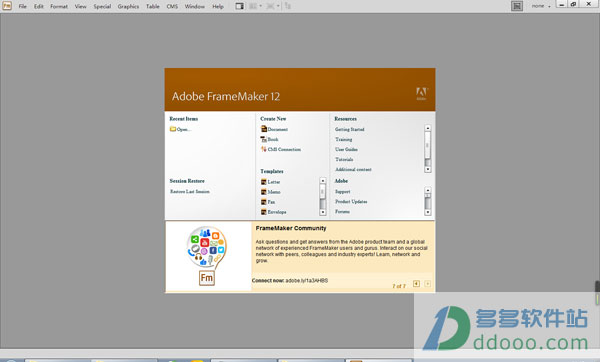Show the previous community tip

coord(416,284)
